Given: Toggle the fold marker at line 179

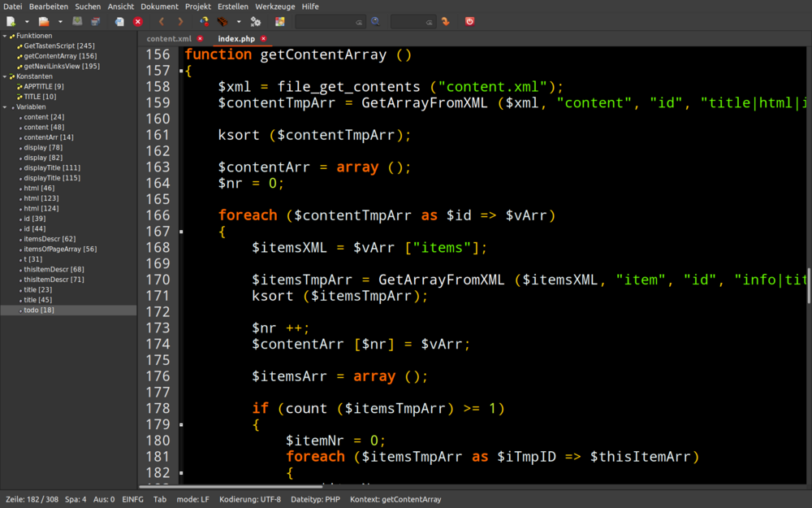Looking at the screenshot, I should coord(181,424).
